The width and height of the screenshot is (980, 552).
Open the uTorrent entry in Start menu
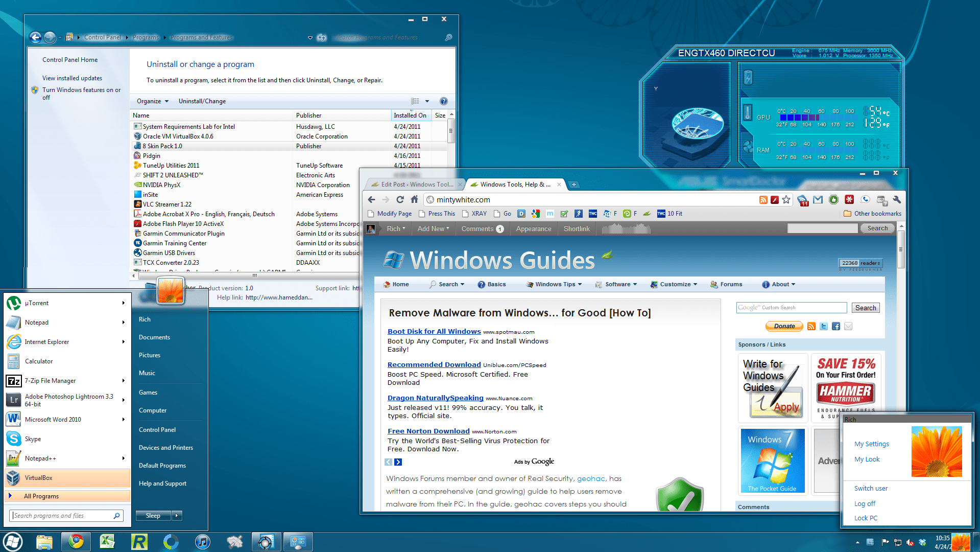click(x=66, y=303)
